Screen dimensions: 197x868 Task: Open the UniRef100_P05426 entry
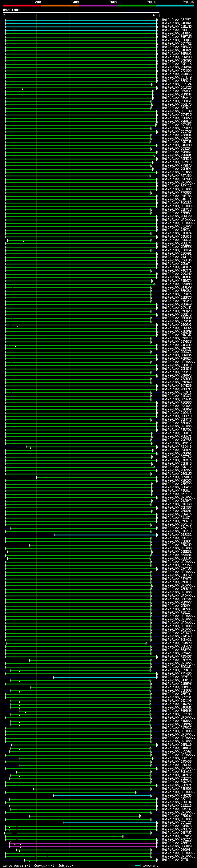177,653
